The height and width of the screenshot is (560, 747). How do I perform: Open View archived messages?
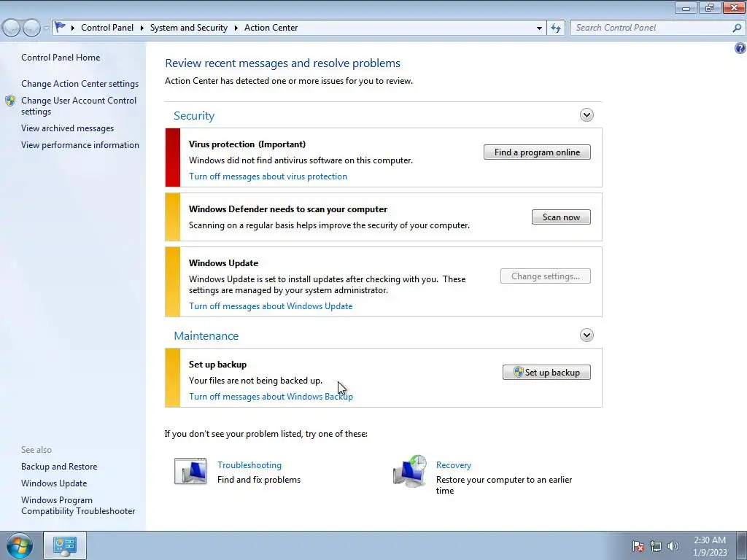(67, 128)
